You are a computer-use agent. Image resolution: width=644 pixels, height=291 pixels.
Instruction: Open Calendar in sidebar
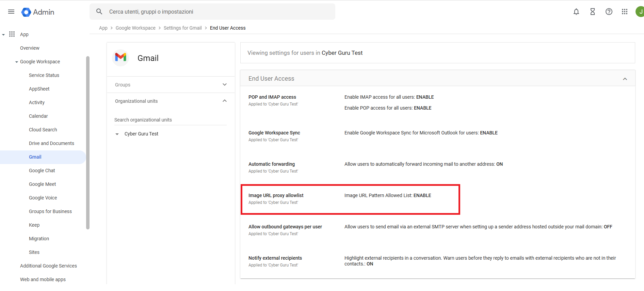pos(38,116)
